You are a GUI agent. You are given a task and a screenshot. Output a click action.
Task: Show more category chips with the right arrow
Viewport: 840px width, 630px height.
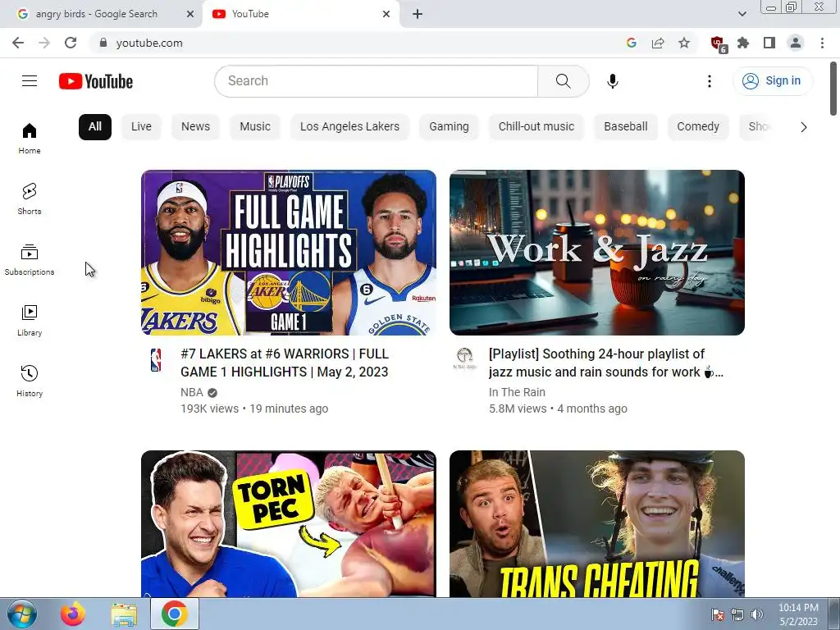pos(803,127)
